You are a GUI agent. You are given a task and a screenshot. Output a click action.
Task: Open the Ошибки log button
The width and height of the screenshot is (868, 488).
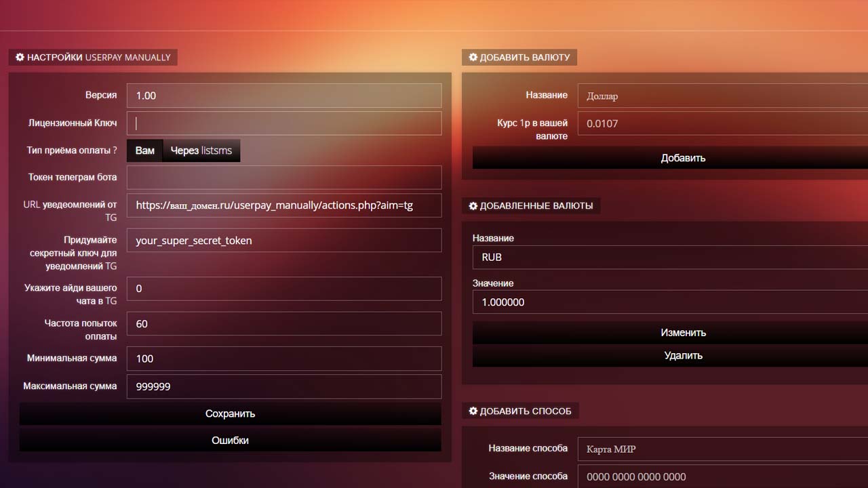click(x=230, y=441)
